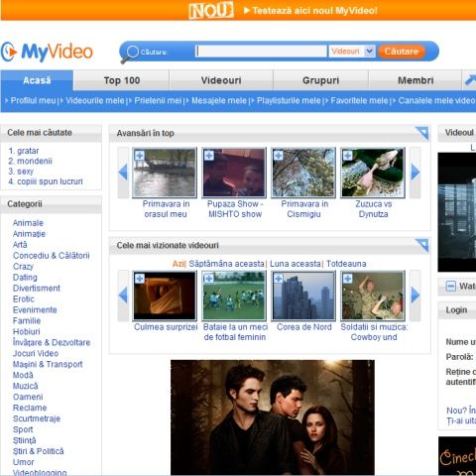The width and height of the screenshot is (476, 476).
Task: Open the Sport category
Action: coord(23,429)
